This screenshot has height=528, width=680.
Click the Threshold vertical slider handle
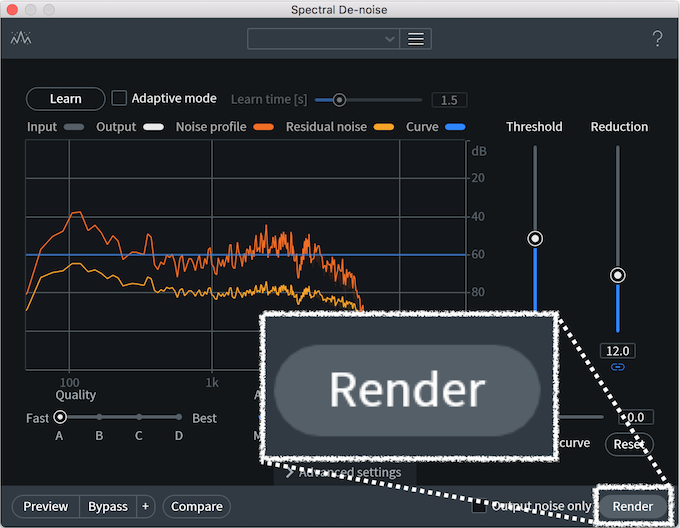535,238
